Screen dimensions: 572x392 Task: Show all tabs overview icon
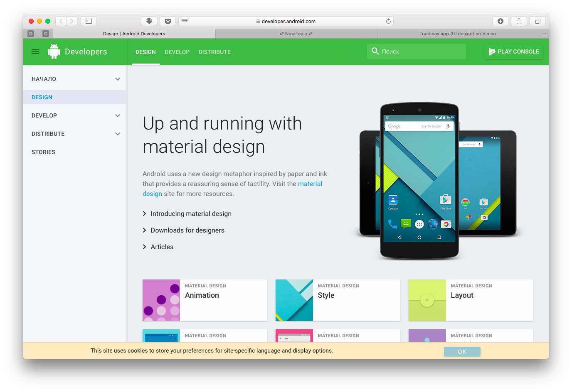(x=537, y=21)
